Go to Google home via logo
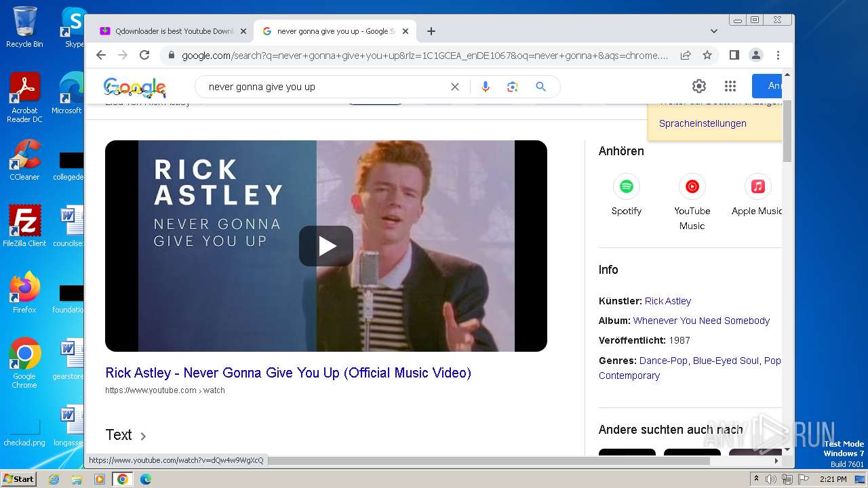Image resolution: width=868 pixels, height=488 pixels. coord(135,87)
